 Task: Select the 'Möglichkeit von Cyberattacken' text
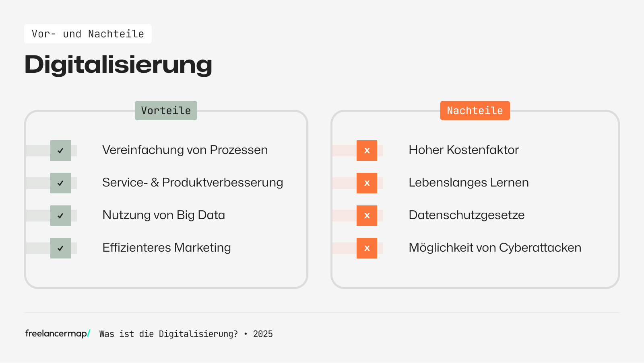click(x=495, y=248)
